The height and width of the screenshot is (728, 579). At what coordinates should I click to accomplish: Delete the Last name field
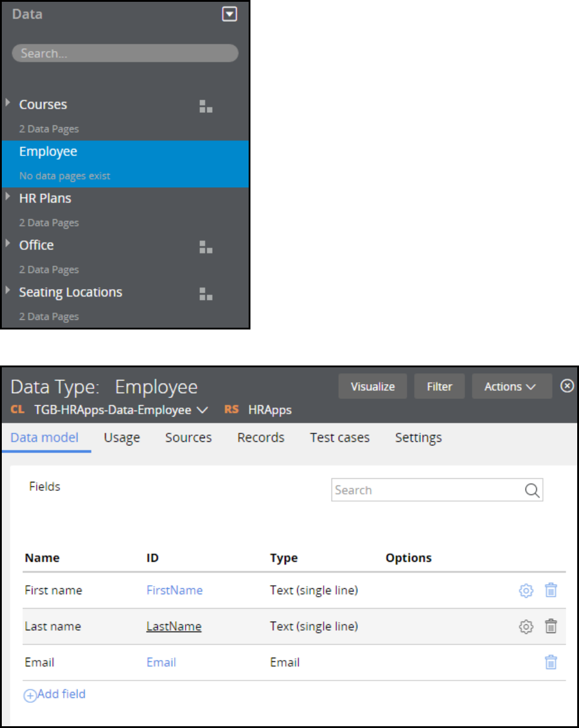551,627
